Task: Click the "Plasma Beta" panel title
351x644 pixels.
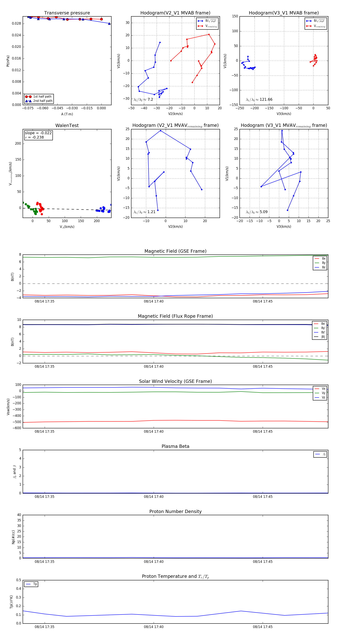Action: [x=175, y=446]
